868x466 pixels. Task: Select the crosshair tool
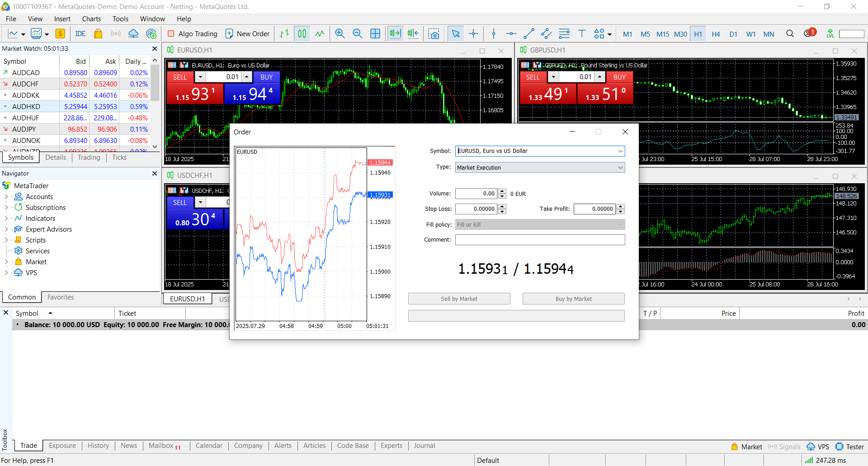click(x=473, y=34)
